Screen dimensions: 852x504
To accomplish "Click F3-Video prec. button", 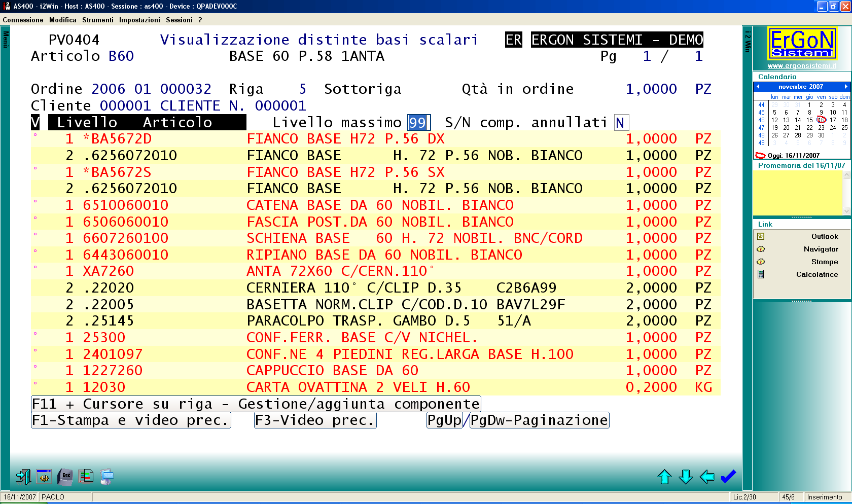I will [315, 420].
